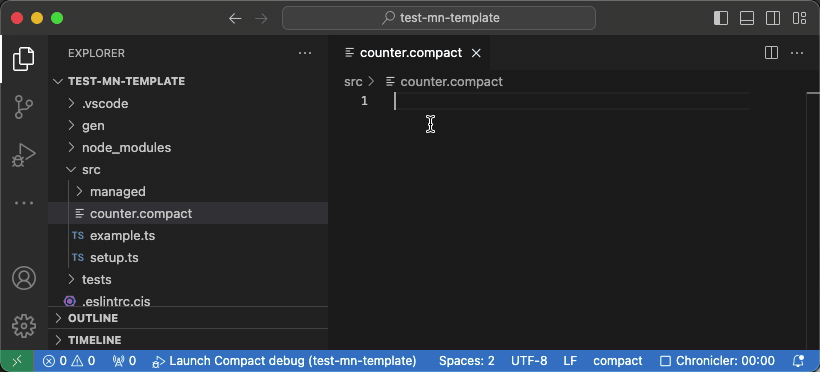Image resolution: width=820 pixels, height=372 pixels.
Task: Change end of line sequence LF
Action: pos(570,361)
